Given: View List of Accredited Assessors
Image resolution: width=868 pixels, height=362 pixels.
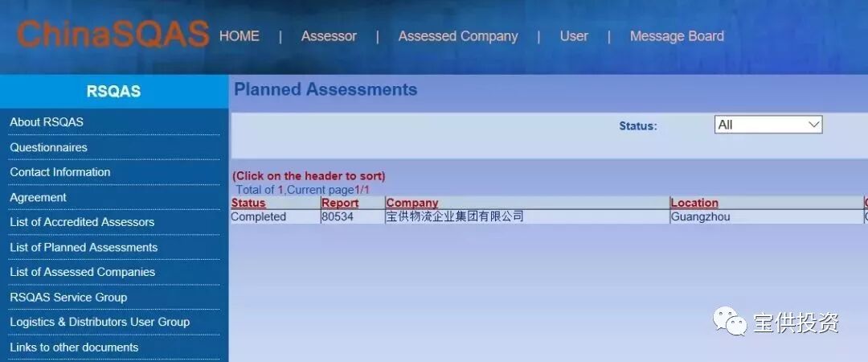Looking at the screenshot, I should tap(82, 222).
